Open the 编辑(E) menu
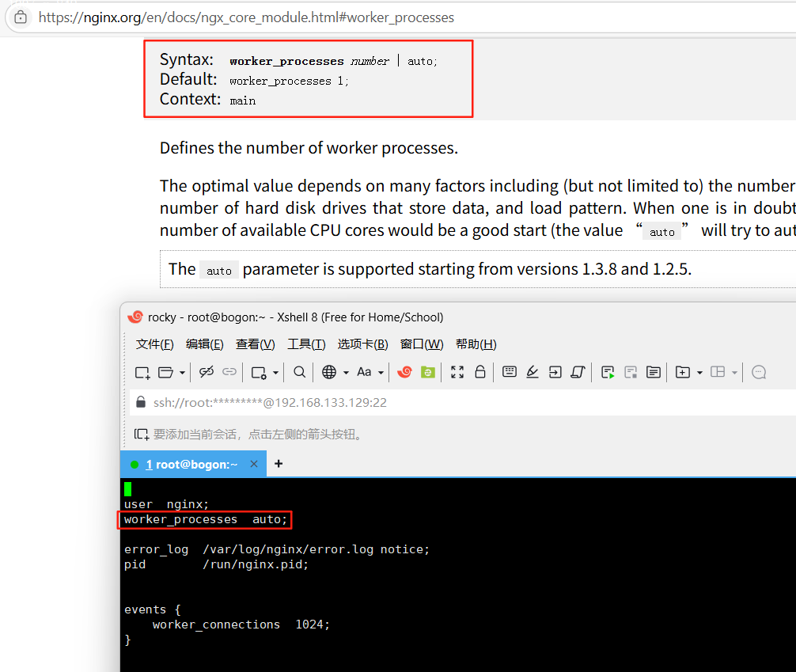796x672 pixels. 205,344
